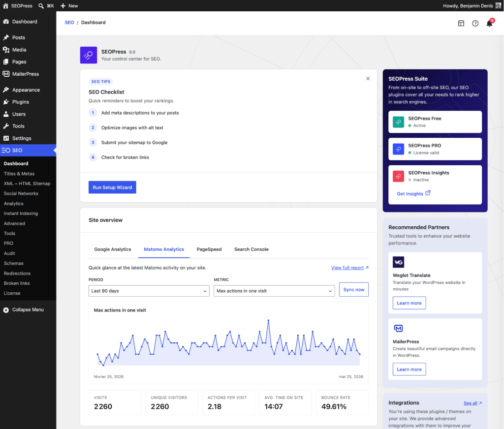
Task: Click the search magnifier in admin bar
Action: (x=41, y=6)
